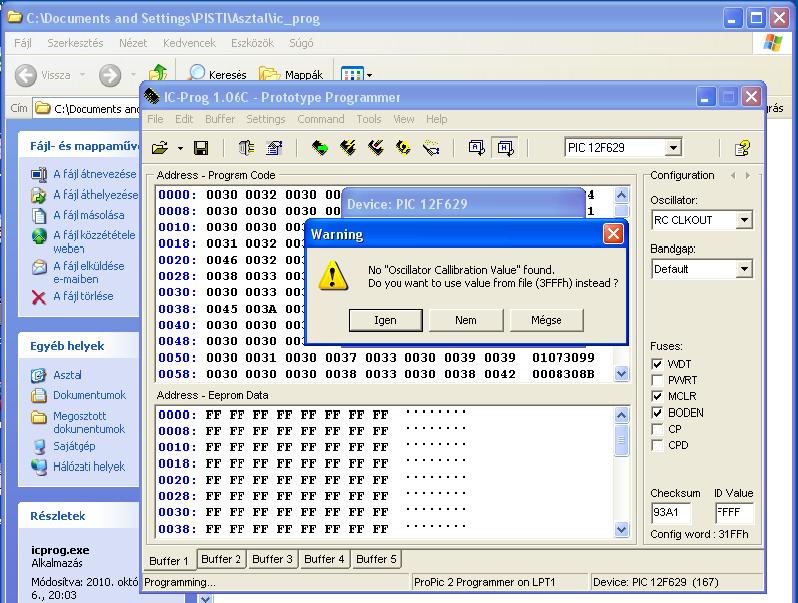Click the Open File icon in IC-Prog toolbar
The image size is (798, 603).
(x=160, y=148)
